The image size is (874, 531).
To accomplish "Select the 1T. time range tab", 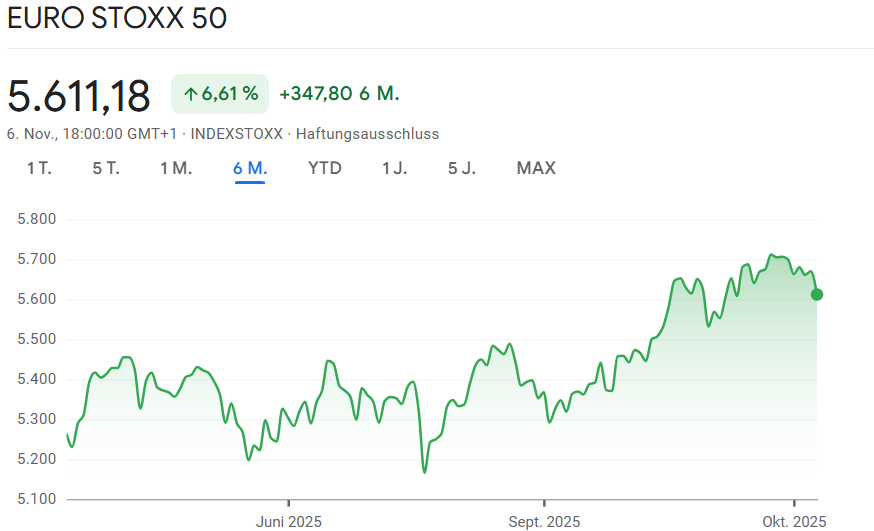I will (x=39, y=168).
